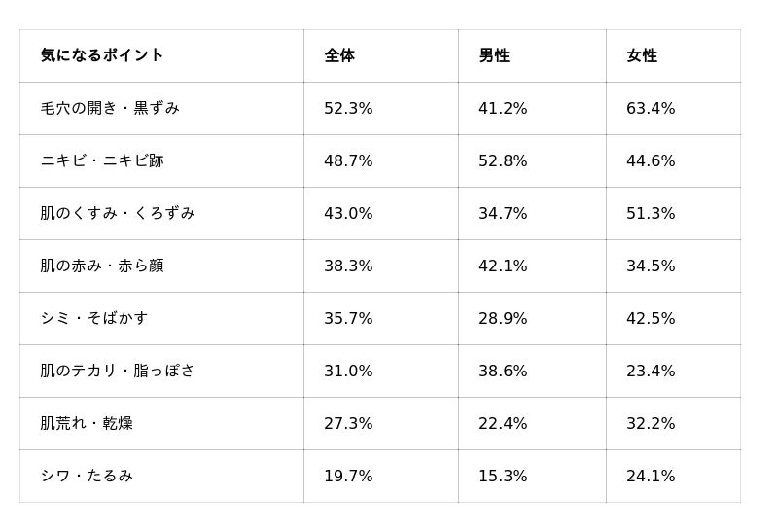Click the 肌のくすみ・くろずみ cell
This screenshot has width=778, height=532.
(x=118, y=213)
